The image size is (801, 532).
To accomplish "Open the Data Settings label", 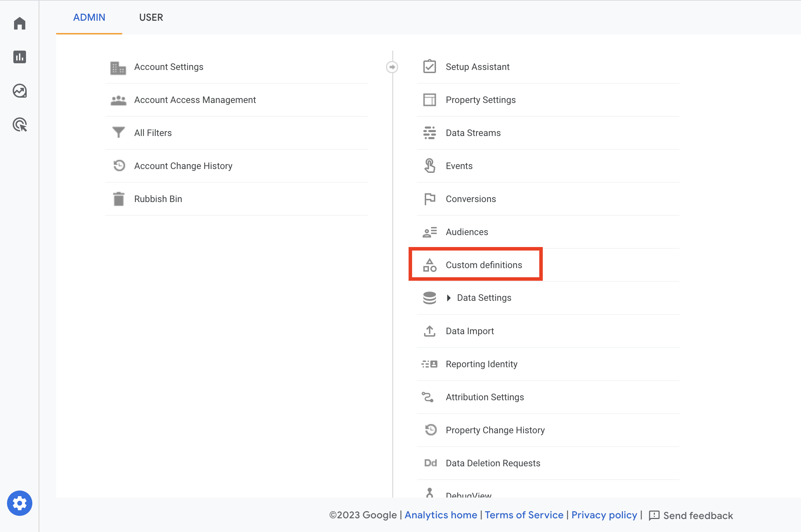I will tap(484, 298).
